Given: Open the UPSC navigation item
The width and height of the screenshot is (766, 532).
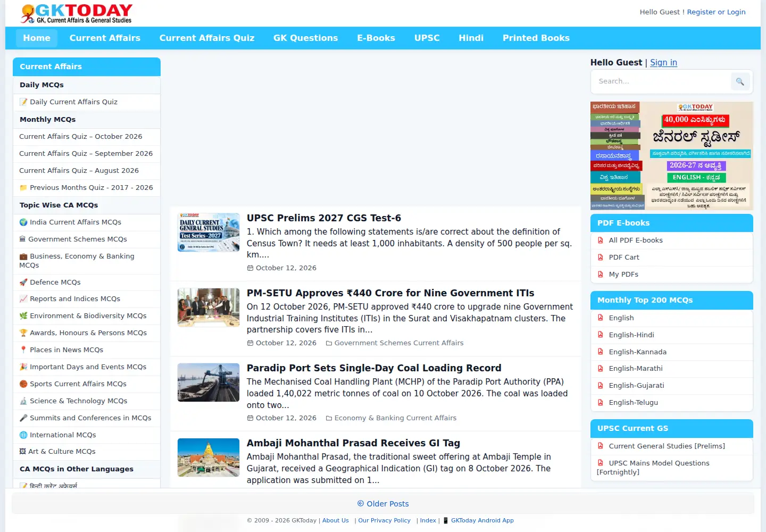Looking at the screenshot, I should 427,38.
